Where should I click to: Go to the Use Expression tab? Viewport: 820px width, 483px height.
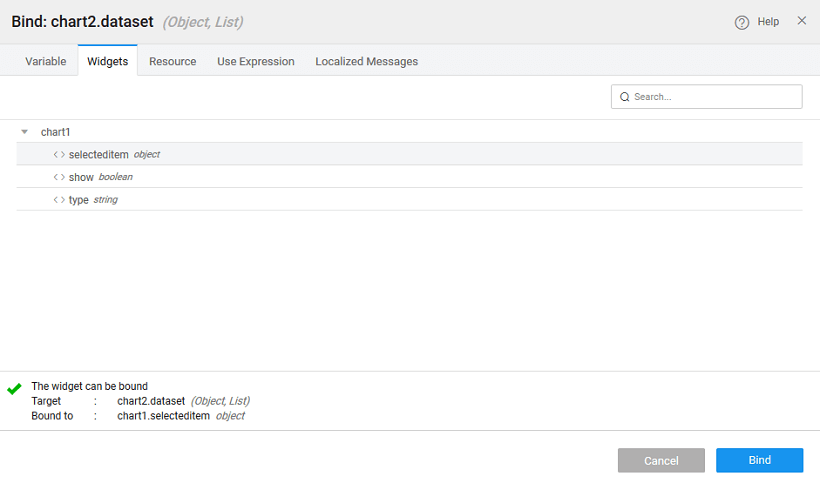coord(256,61)
